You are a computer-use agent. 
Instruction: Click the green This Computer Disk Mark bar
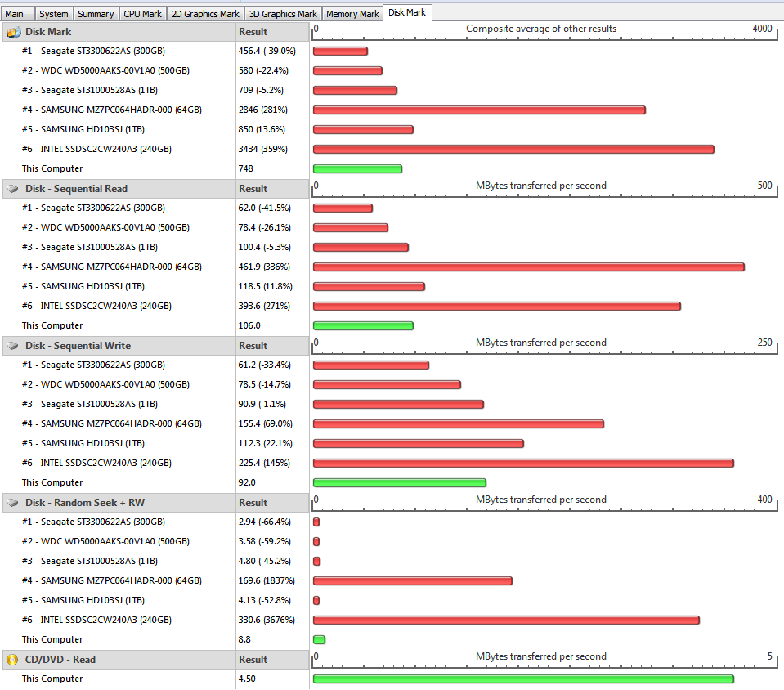[357, 169]
